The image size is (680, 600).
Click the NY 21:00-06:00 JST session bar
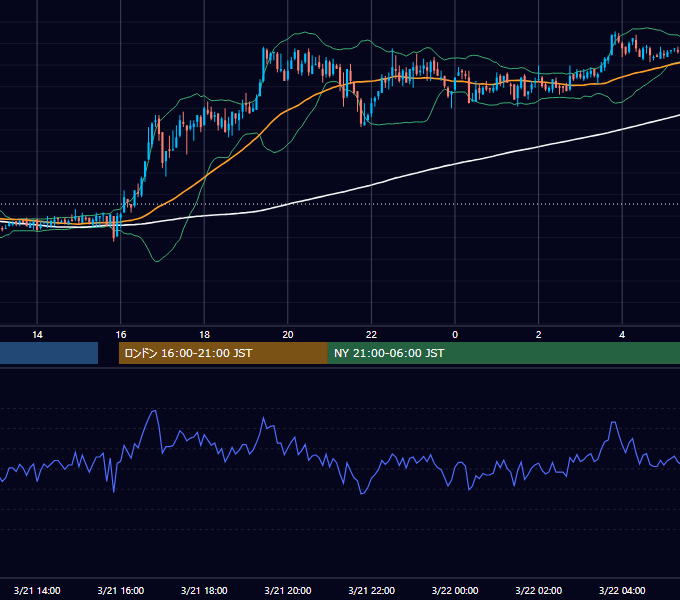503,353
